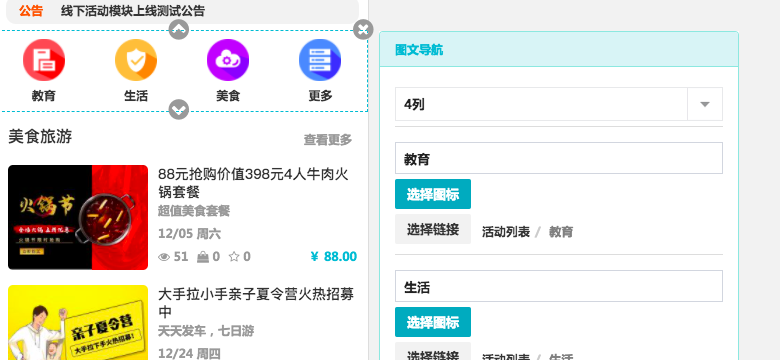Move module down with the down-arrow circle

click(x=179, y=109)
